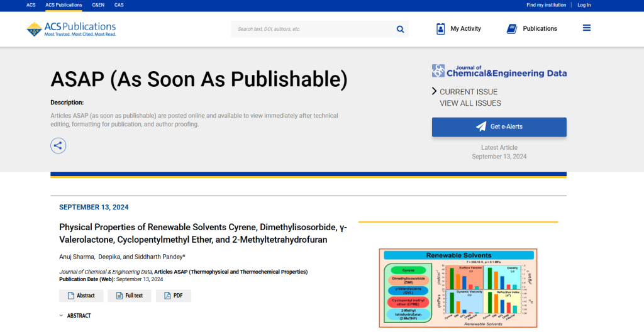Click the Publication Date (Web) line
644x334 pixels.
pos(111,279)
